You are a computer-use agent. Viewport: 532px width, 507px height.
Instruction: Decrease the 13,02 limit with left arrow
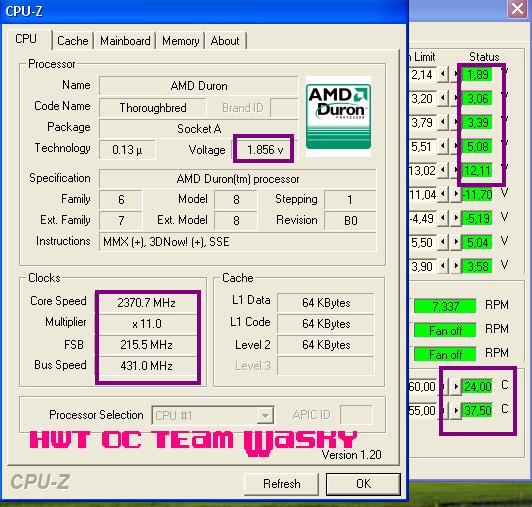click(442, 170)
